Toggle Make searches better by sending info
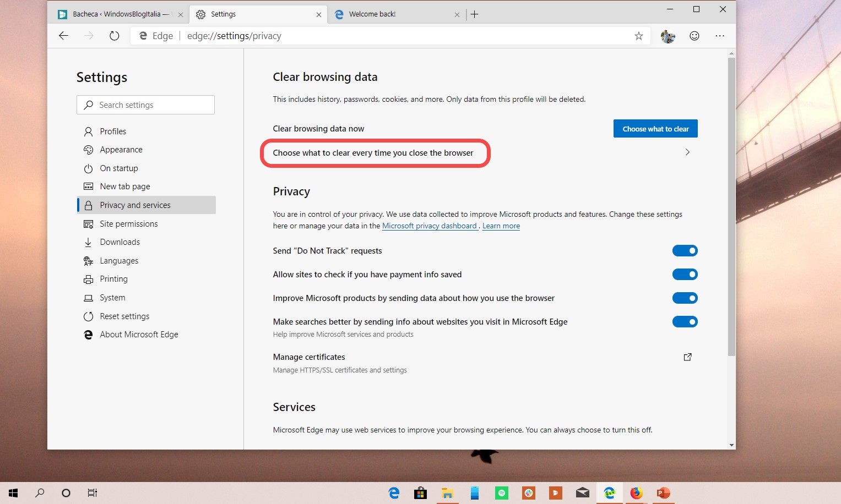Viewport: 841px width, 504px height. point(685,322)
